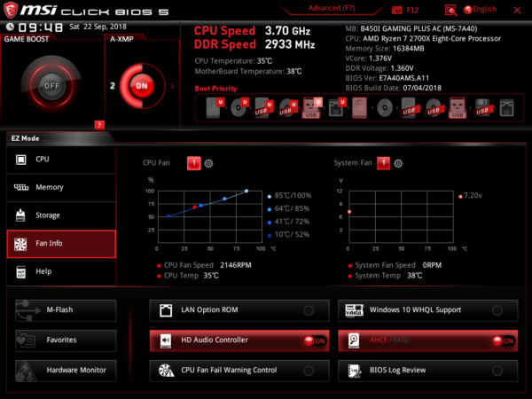Take a screenshot with the F12 camera icon
Image resolution: width=532 pixels, height=399 pixels.
[x=396, y=10]
